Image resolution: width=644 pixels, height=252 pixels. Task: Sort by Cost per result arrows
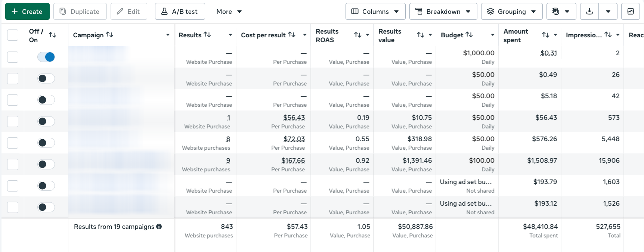292,34
